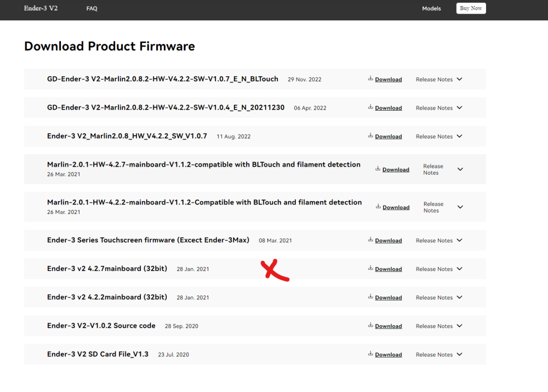Viewport: 548px width, 392px height.
Task: Click download icon for GD-Ender-3 V2 BLTouch firmware
Action: [x=371, y=79]
